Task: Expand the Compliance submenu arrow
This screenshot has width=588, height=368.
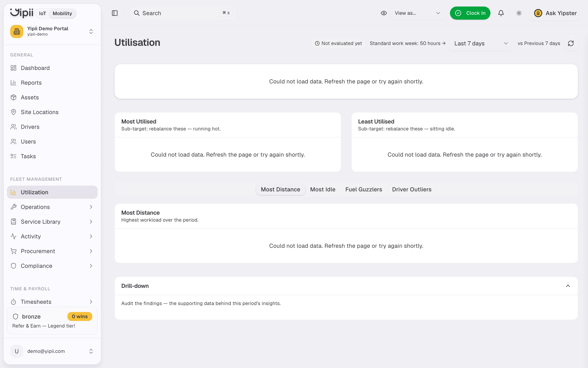Action: 91,266
